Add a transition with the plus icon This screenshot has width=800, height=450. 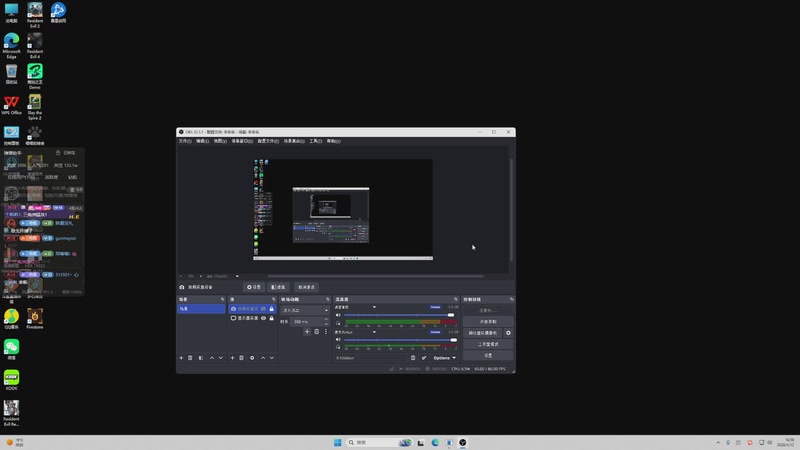[x=307, y=332]
